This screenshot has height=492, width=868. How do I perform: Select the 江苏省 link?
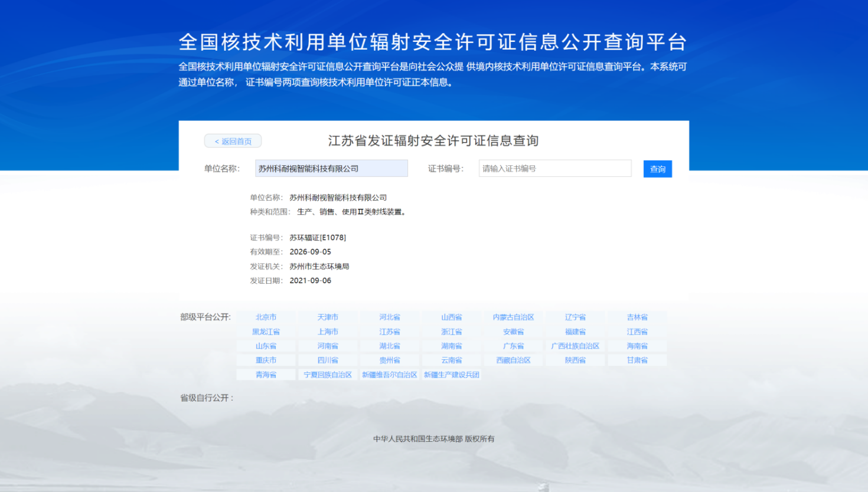(390, 332)
